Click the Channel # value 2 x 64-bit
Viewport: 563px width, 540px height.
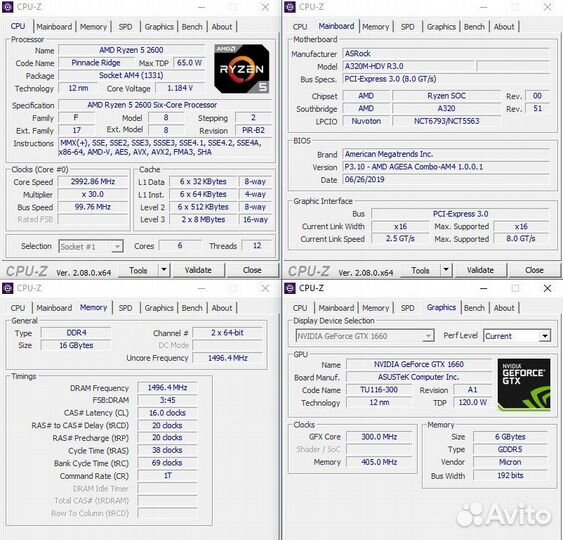point(228,333)
